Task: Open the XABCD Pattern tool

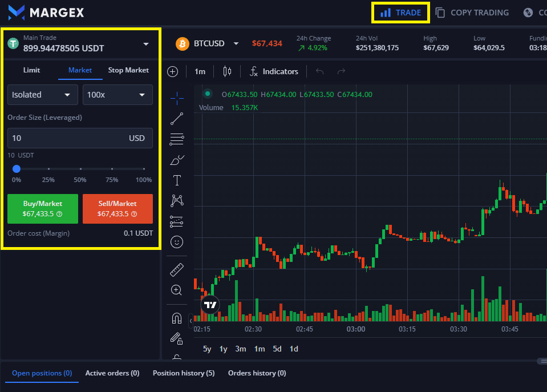Action: click(x=176, y=200)
